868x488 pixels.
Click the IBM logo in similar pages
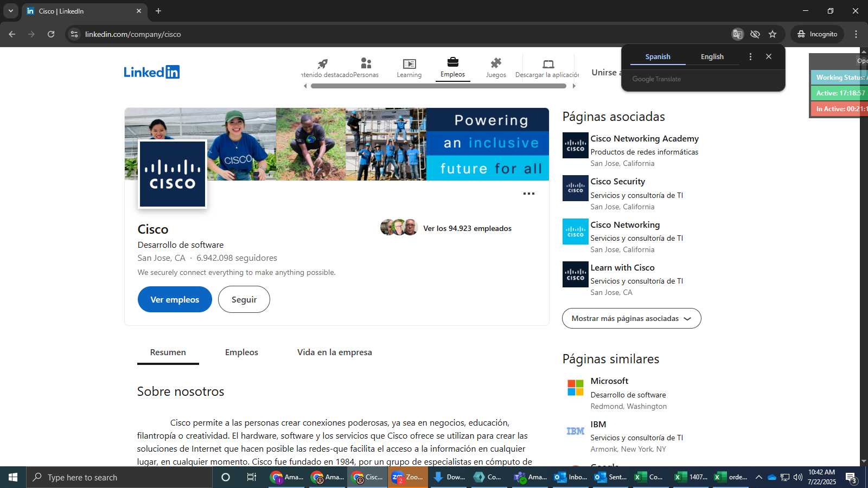click(575, 431)
